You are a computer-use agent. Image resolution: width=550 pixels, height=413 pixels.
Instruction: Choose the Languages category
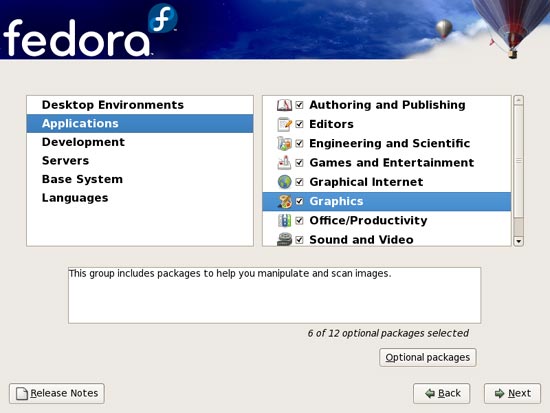point(140,198)
